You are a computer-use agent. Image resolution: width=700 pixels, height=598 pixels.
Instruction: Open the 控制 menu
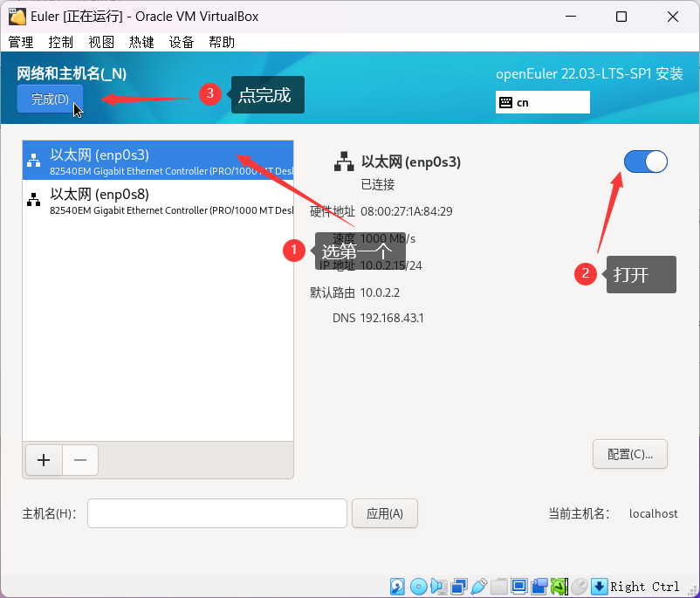point(61,43)
